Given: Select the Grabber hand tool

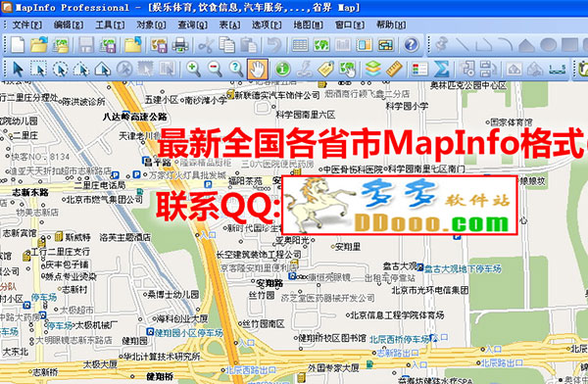Looking at the screenshot, I should click(258, 69).
